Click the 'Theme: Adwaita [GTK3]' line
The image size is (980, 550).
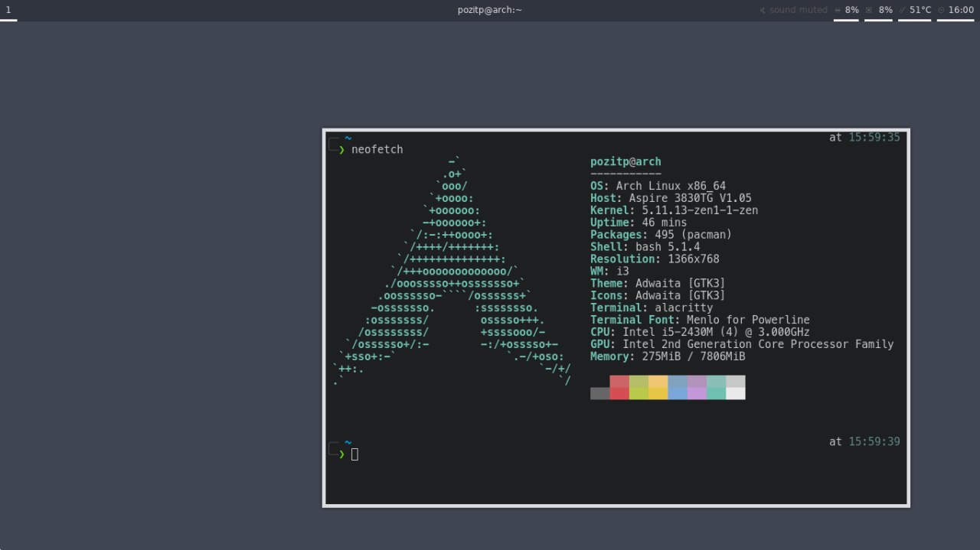click(x=658, y=284)
